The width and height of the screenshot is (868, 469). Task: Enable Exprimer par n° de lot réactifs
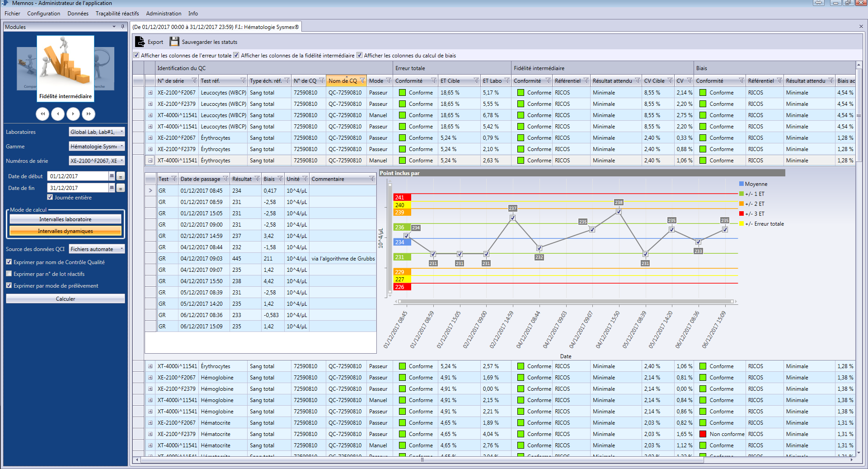pos(9,274)
